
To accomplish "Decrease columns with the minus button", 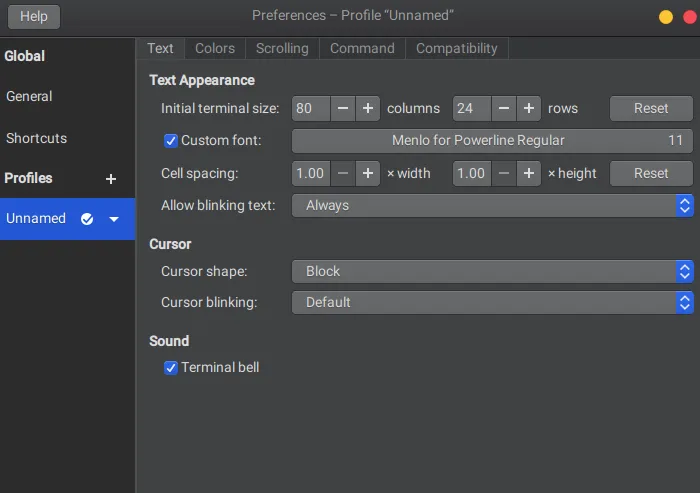I will (343, 108).
